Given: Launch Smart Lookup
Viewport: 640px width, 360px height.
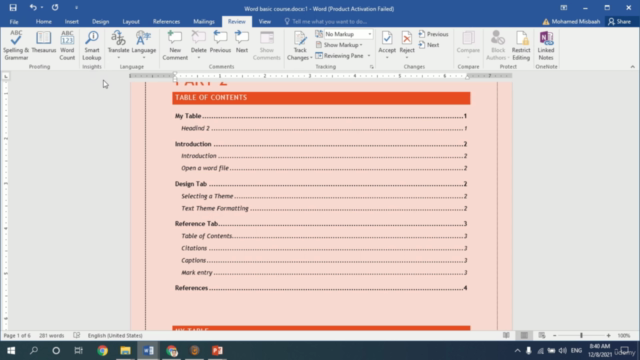Looking at the screenshot, I should 92,45.
